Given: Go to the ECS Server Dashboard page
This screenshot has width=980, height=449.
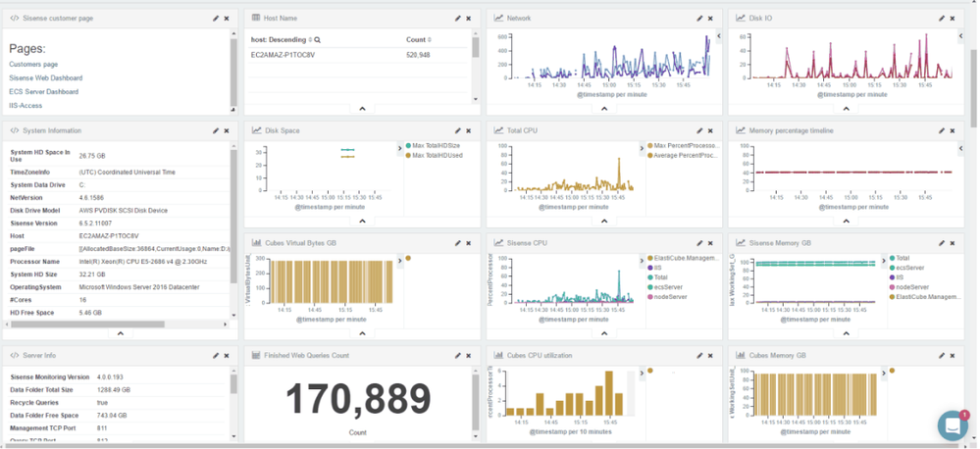Looking at the screenshot, I should (x=43, y=91).
